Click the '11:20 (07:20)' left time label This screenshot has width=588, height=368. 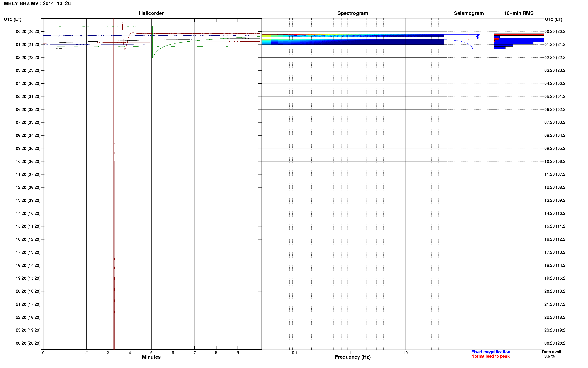(x=28, y=174)
